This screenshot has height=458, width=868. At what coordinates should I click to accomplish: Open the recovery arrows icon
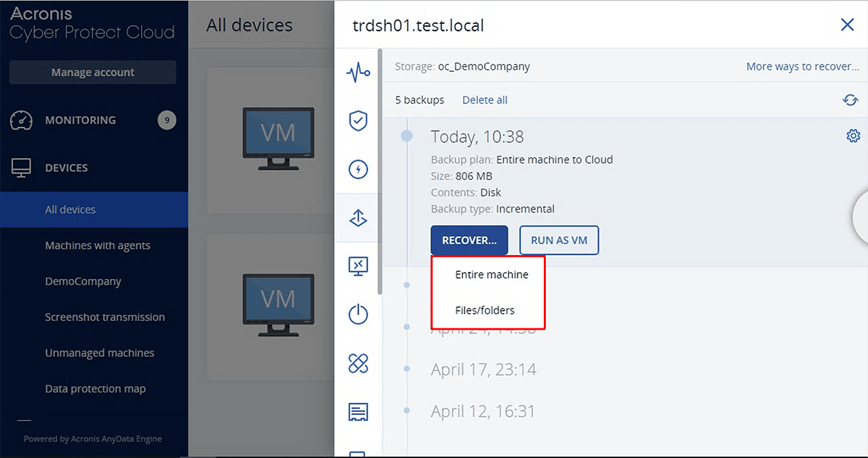pos(358,218)
